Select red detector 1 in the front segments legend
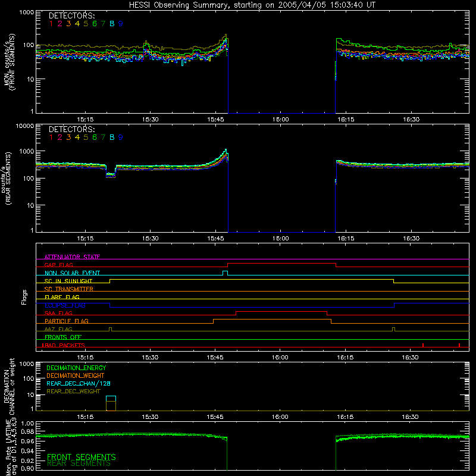Image resolution: width=476 pixels, height=476 pixels. tap(51, 24)
